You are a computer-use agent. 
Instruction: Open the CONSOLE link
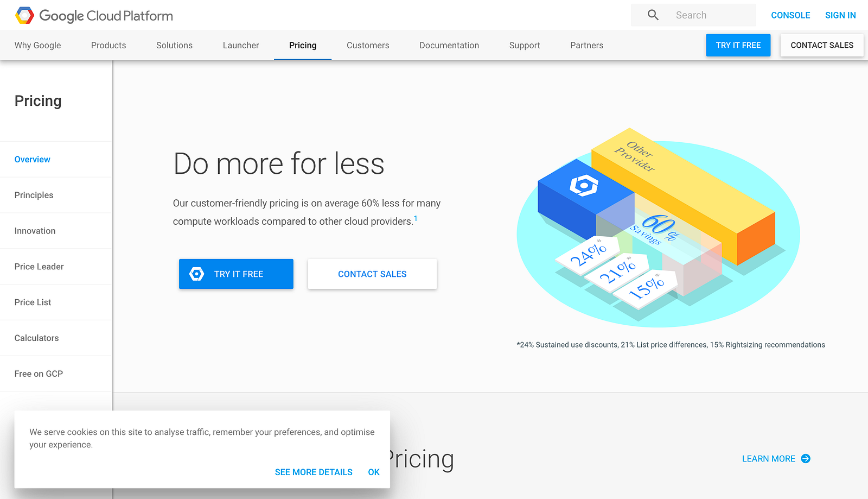click(x=790, y=15)
